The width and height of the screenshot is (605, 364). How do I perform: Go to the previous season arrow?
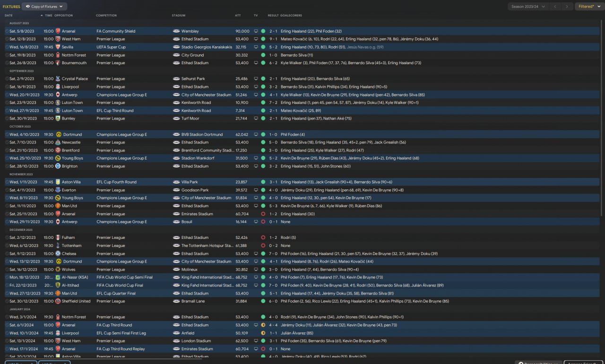(555, 7)
